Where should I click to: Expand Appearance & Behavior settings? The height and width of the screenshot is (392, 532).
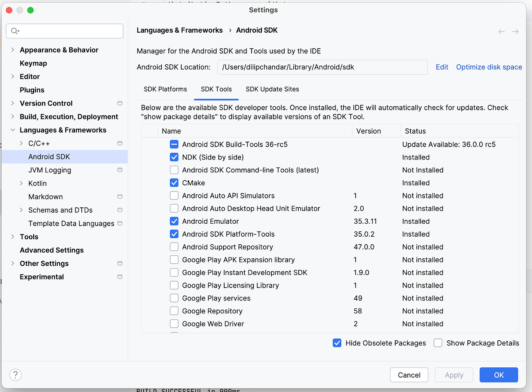13,50
